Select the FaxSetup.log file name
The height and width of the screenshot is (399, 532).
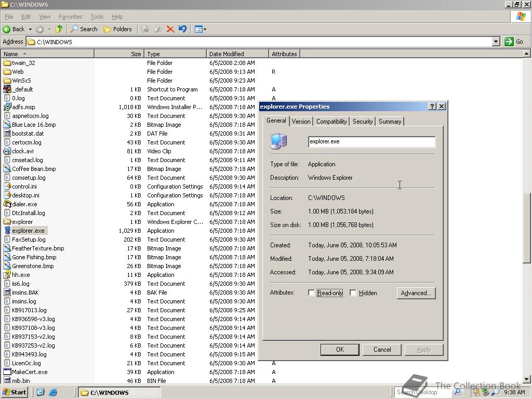pos(29,240)
